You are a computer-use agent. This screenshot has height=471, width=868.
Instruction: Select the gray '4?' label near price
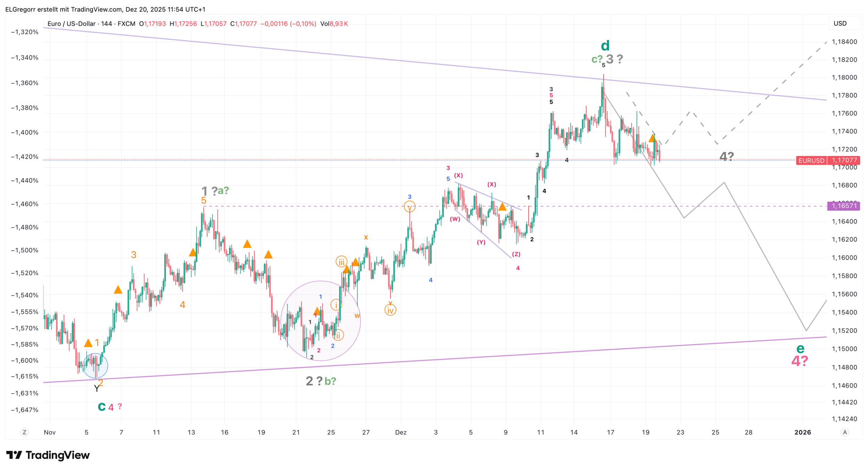pos(726,156)
